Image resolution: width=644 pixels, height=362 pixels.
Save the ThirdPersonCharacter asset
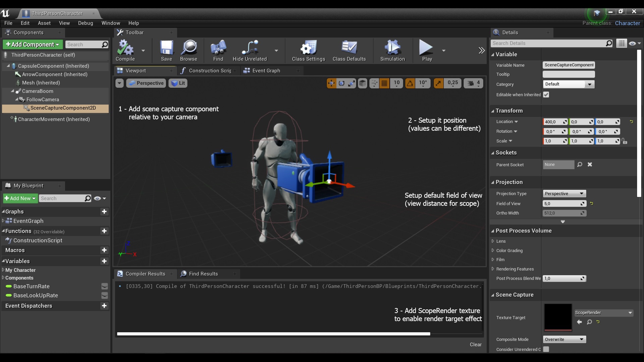tap(166, 50)
